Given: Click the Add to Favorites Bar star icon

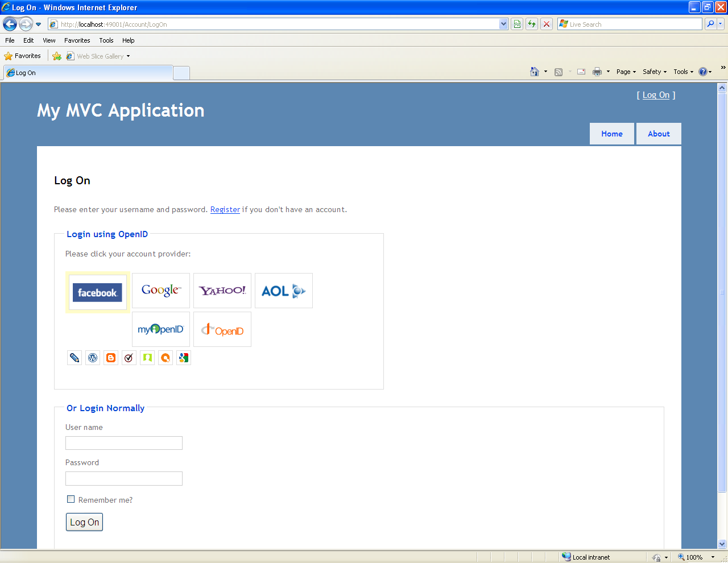Looking at the screenshot, I should tap(57, 56).
